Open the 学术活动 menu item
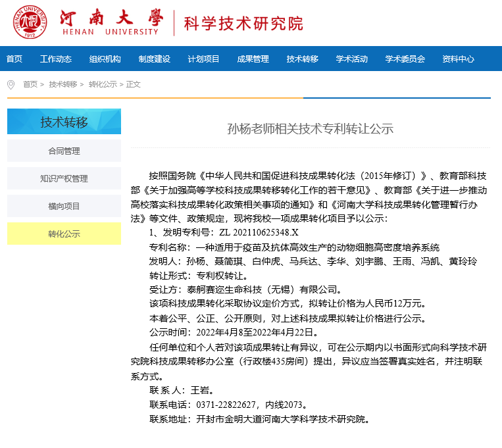Viewport: 502px width, 448px height. (352, 59)
